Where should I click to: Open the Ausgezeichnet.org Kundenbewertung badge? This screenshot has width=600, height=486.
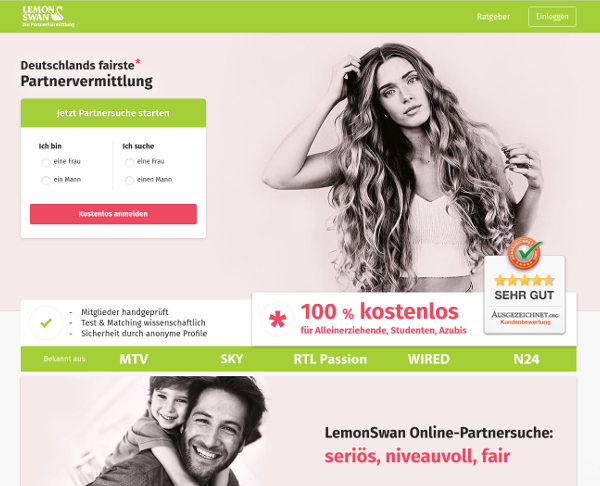(x=525, y=295)
